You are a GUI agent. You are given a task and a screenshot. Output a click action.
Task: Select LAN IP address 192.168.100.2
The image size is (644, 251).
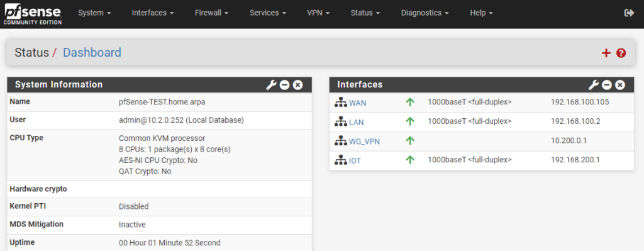[576, 121]
